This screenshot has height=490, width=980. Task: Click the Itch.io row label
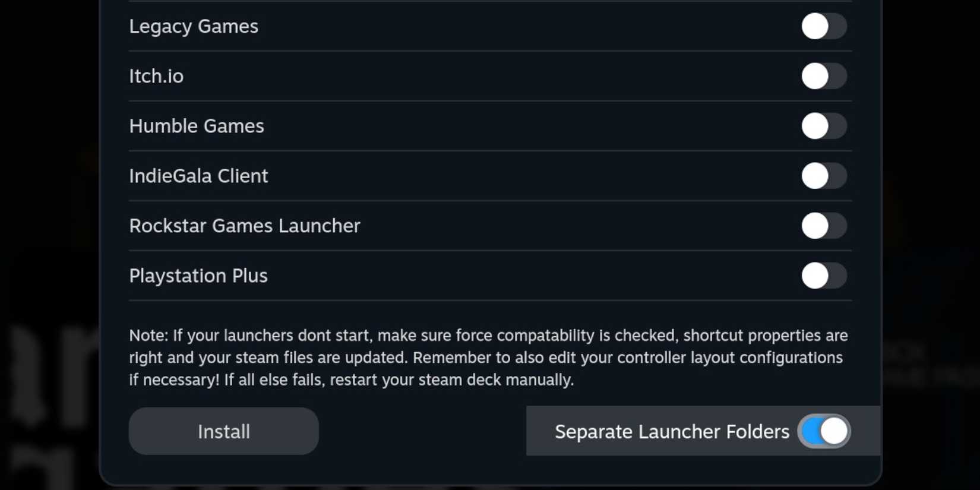tap(156, 76)
